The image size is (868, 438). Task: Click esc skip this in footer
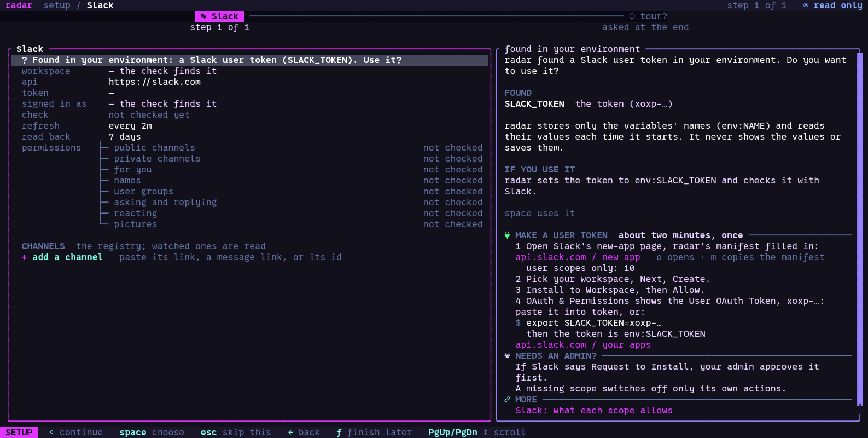[236, 433]
